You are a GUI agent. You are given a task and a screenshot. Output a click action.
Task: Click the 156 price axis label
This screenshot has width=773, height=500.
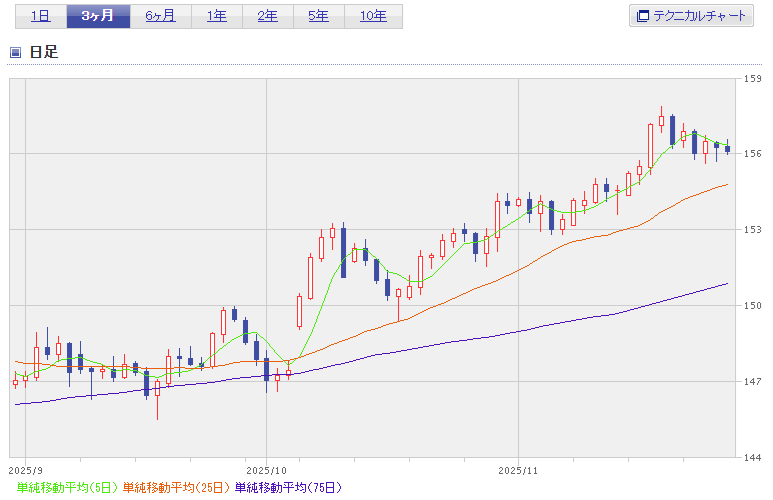coord(753,154)
